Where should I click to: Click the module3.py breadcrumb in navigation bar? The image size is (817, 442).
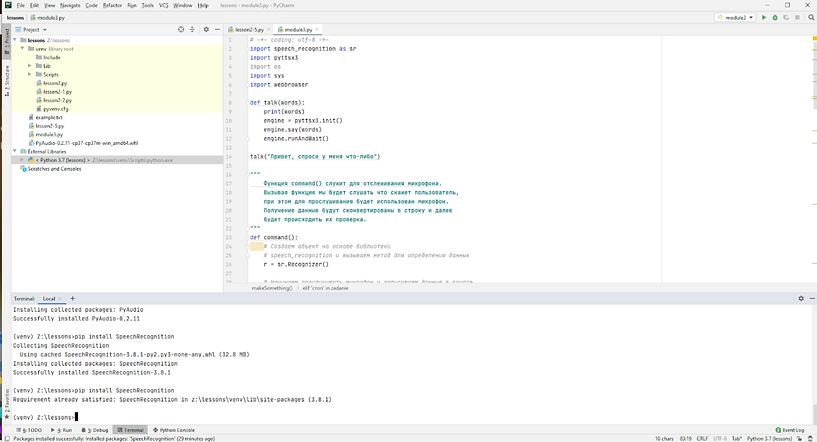(x=47, y=18)
